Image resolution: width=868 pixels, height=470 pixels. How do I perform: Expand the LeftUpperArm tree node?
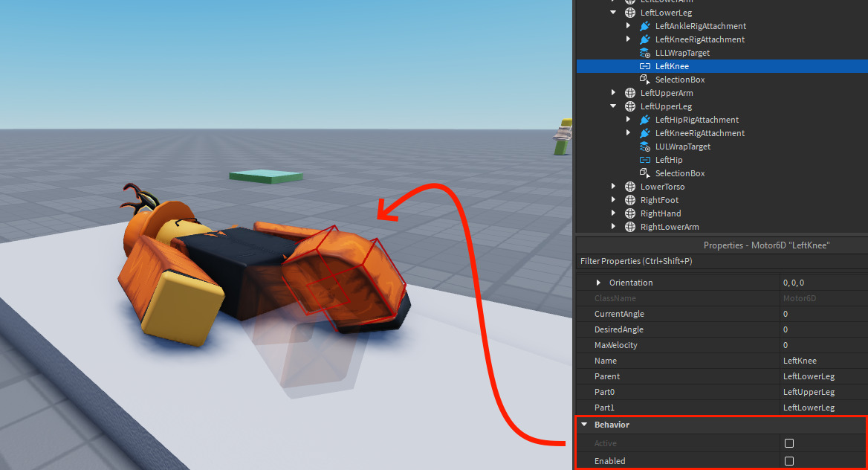point(613,92)
